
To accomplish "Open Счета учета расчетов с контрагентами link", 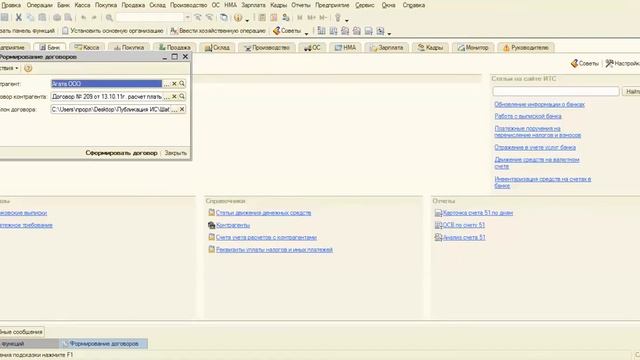I will pyautogui.click(x=266, y=237).
